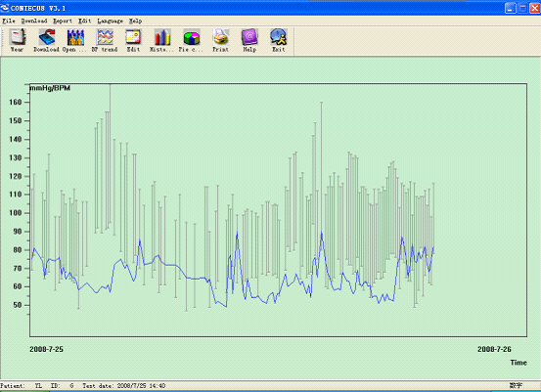541x392 pixels.
Task: Open the Report menu
Action: pyautogui.click(x=63, y=22)
